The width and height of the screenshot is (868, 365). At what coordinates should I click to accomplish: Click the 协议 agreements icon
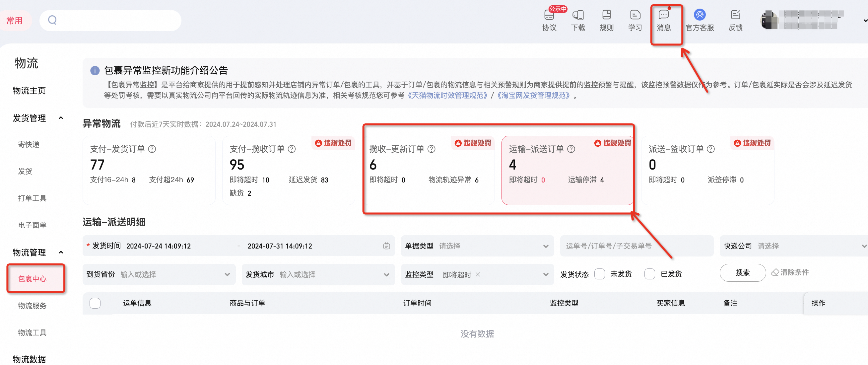[549, 20]
